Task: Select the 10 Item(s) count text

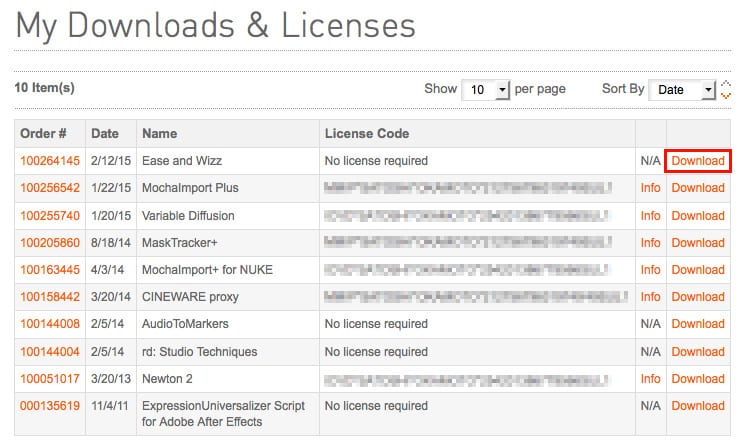Action: point(44,87)
